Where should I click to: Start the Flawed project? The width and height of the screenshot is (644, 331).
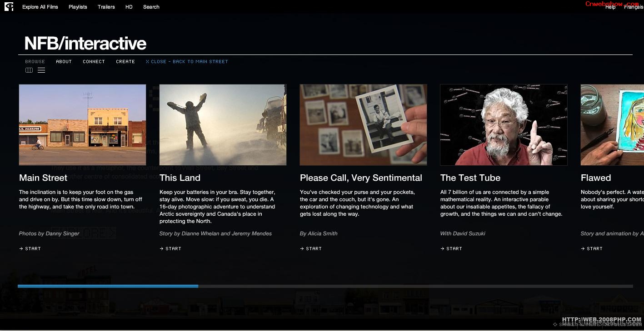pyautogui.click(x=592, y=248)
